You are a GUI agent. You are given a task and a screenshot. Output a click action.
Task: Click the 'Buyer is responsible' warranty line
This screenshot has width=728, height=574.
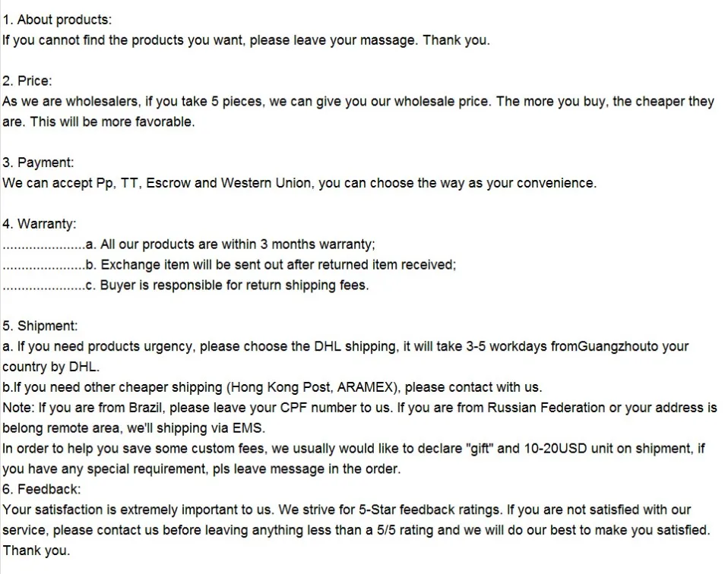click(185, 285)
